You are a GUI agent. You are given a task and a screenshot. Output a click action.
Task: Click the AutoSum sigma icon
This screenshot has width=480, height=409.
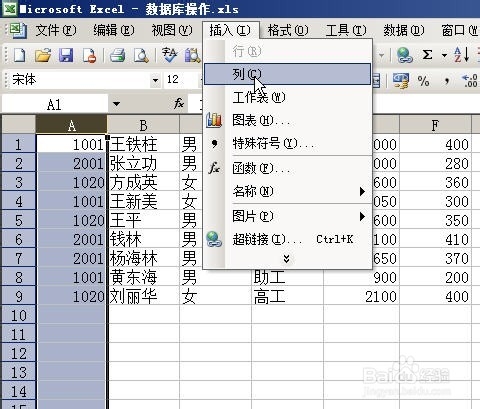point(427,55)
